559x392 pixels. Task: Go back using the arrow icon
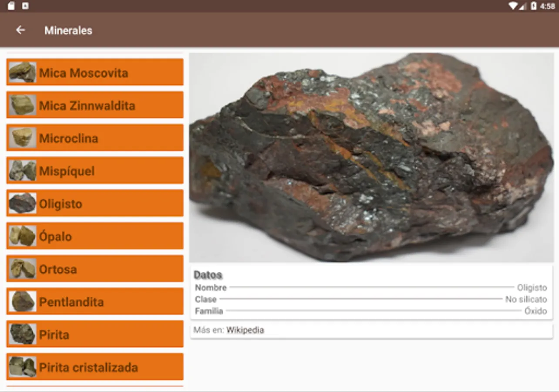(x=20, y=30)
